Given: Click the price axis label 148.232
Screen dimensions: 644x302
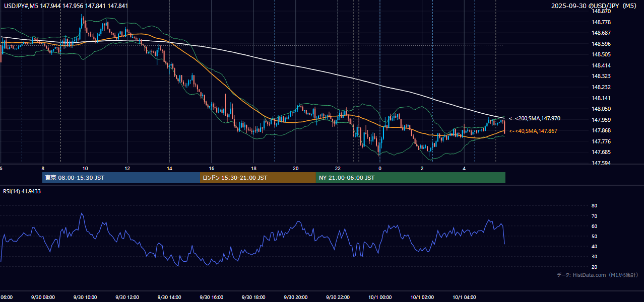Looking at the screenshot, I should coord(602,87).
